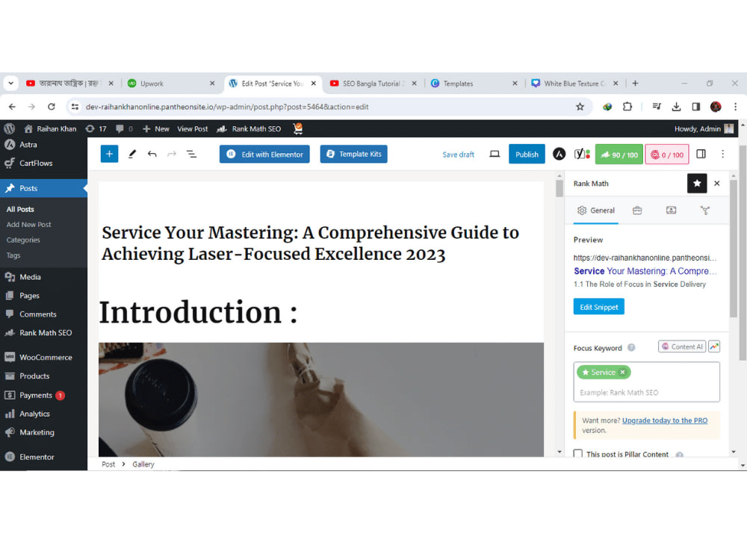Open WordPress logo menu in admin bar
This screenshot has height=560, width=747.
point(10,128)
